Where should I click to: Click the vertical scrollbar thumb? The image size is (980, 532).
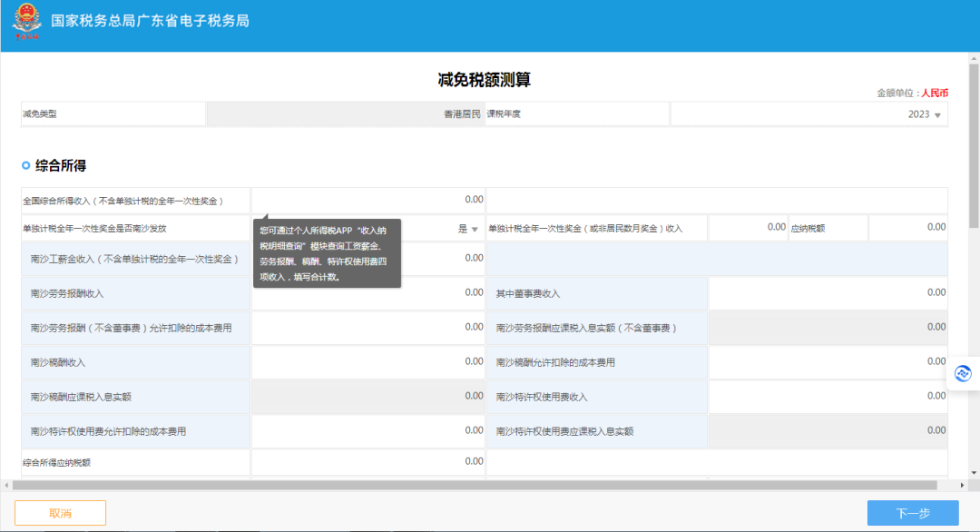tap(974, 145)
